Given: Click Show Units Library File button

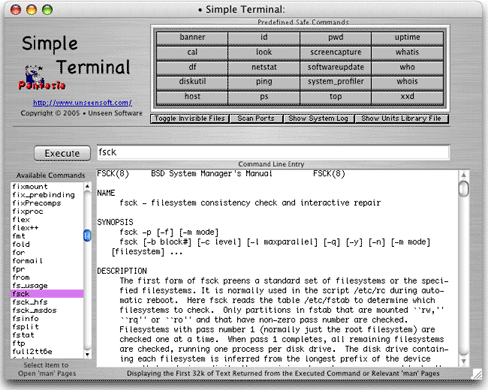Looking at the screenshot, I should click(401, 119).
